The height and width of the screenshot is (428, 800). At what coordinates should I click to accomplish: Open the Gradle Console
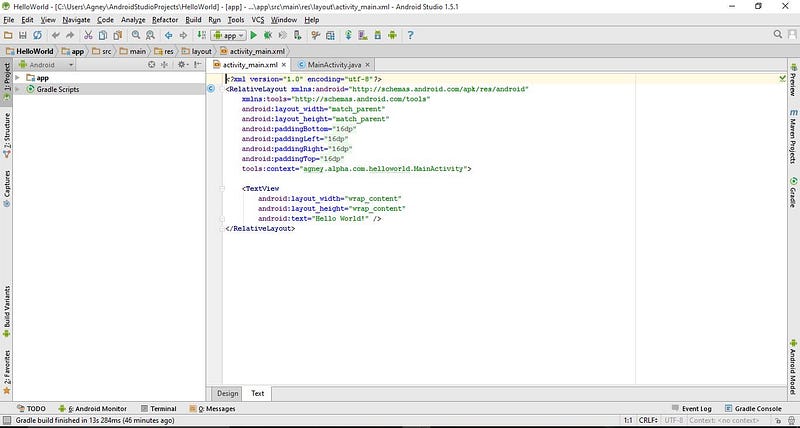pyautogui.click(x=753, y=409)
